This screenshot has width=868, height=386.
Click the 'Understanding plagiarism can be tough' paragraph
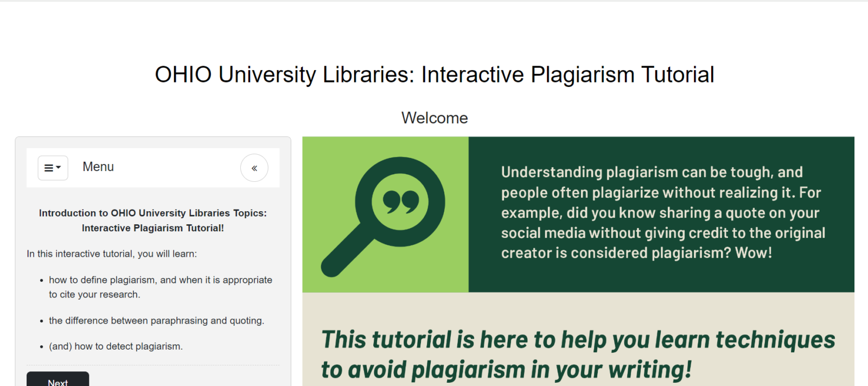[x=663, y=213]
